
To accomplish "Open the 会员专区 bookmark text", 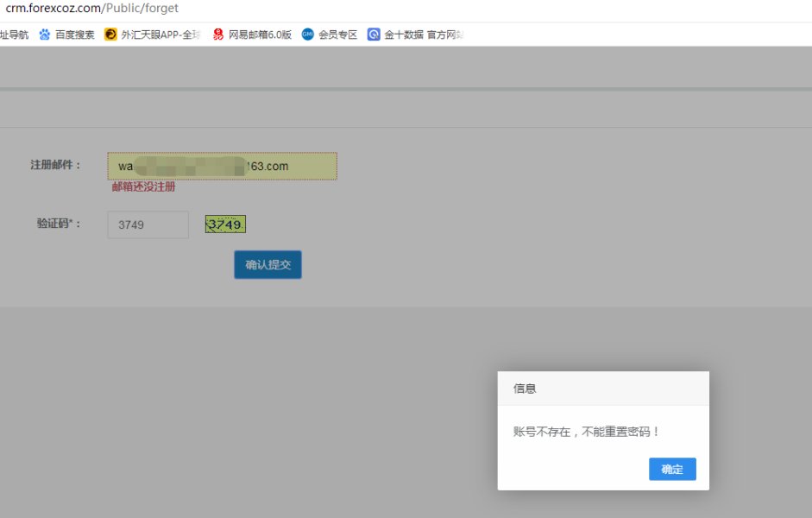I will 337,35.
